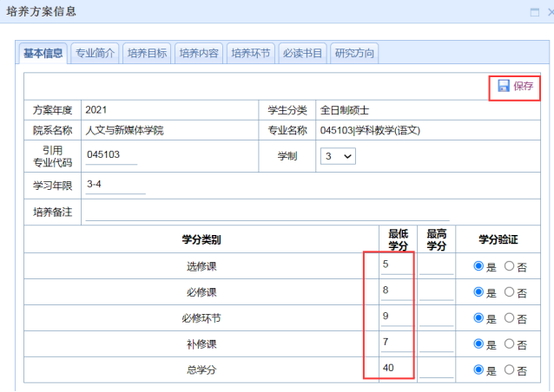
Task: Click the 学习年限 field showing 3-4
Action: pyautogui.click(x=114, y=186)
